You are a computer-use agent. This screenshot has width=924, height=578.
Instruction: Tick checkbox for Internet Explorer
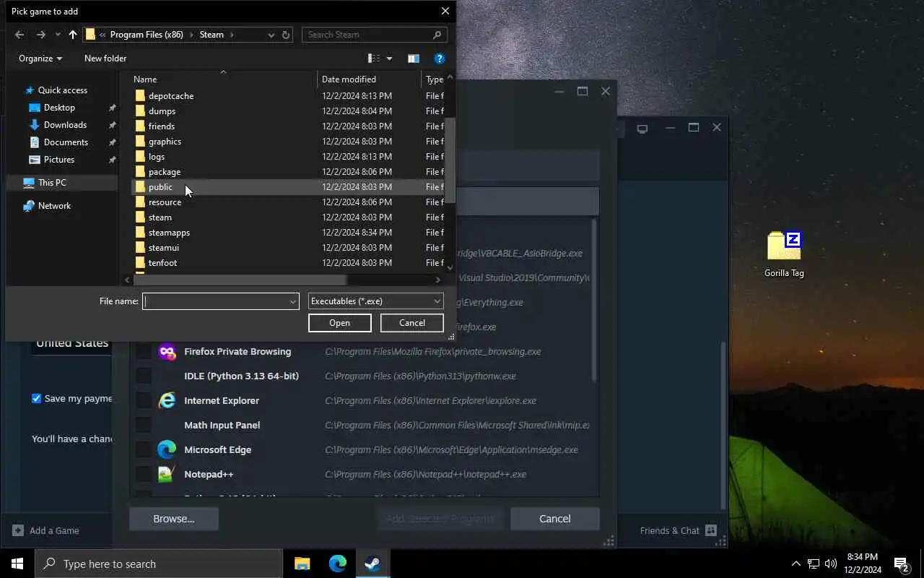tap(144, 401)
